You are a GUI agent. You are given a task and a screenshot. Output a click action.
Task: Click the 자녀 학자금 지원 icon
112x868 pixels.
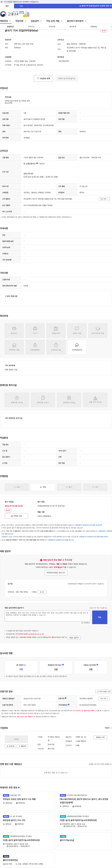point(98,331)
